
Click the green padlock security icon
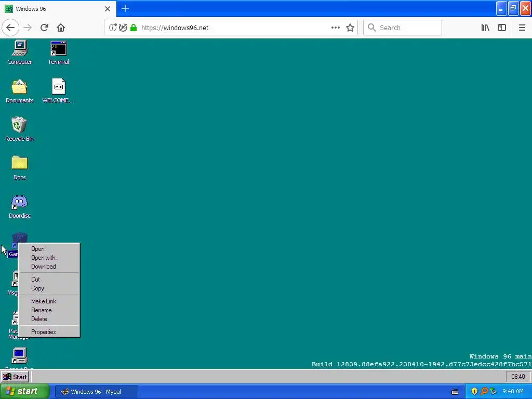134,28
